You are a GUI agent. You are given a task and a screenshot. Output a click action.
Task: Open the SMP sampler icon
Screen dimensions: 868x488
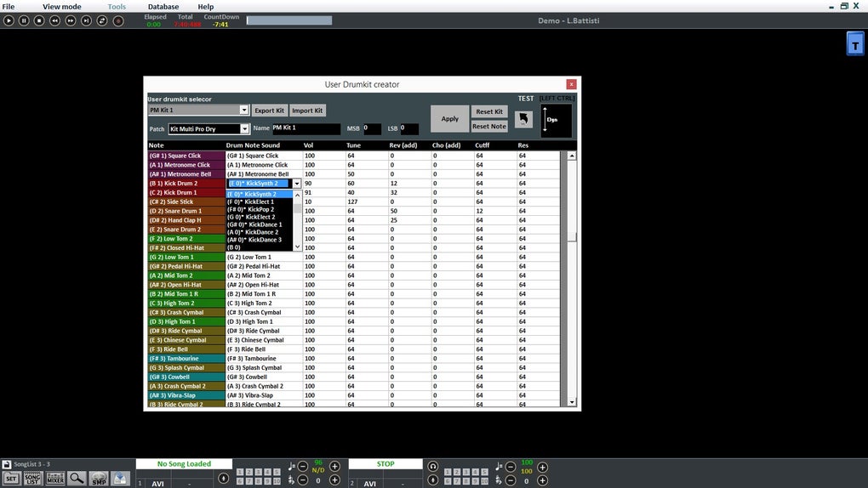[x=99, y=478]
